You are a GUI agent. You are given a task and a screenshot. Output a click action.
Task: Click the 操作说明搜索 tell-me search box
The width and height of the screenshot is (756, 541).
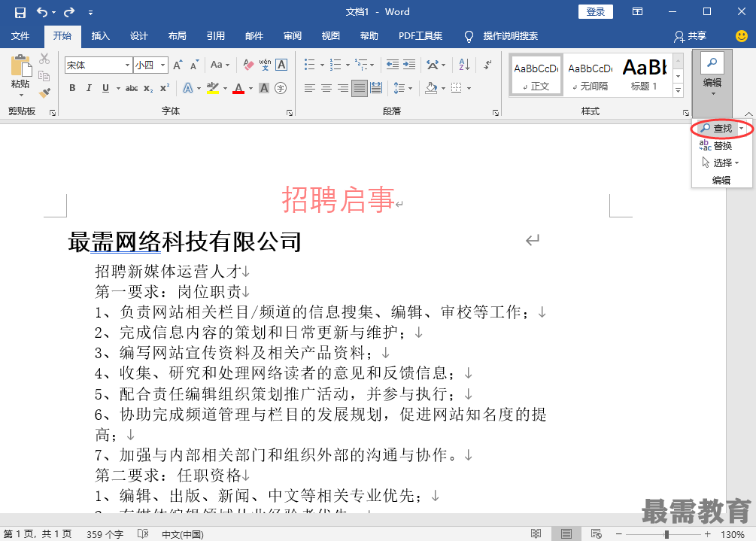(x=511, y=36)
